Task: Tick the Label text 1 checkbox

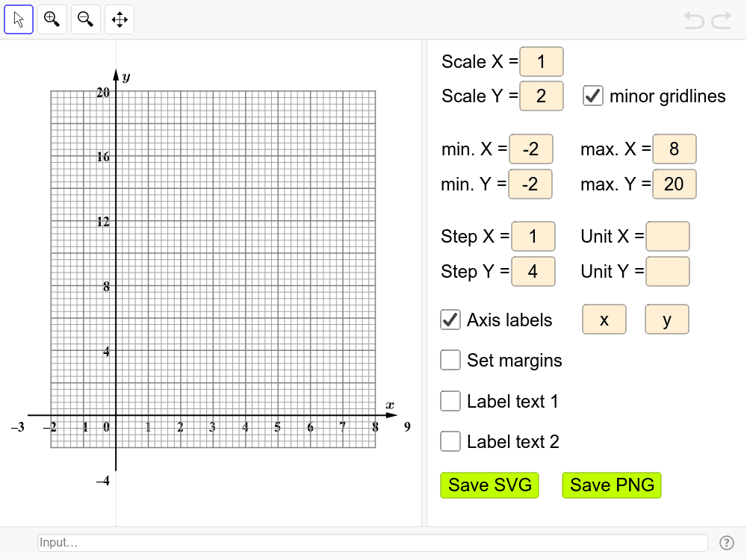Action: (x=450, y=401)
